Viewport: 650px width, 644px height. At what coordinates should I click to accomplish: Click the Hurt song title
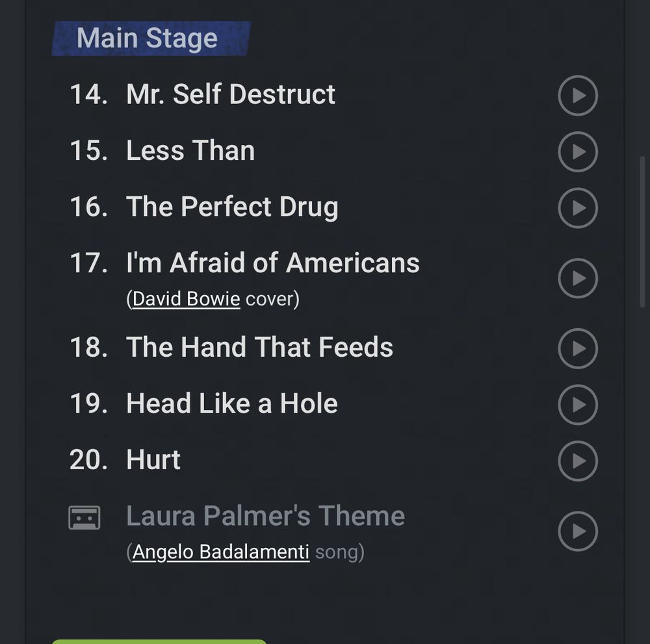coord(153,460)
